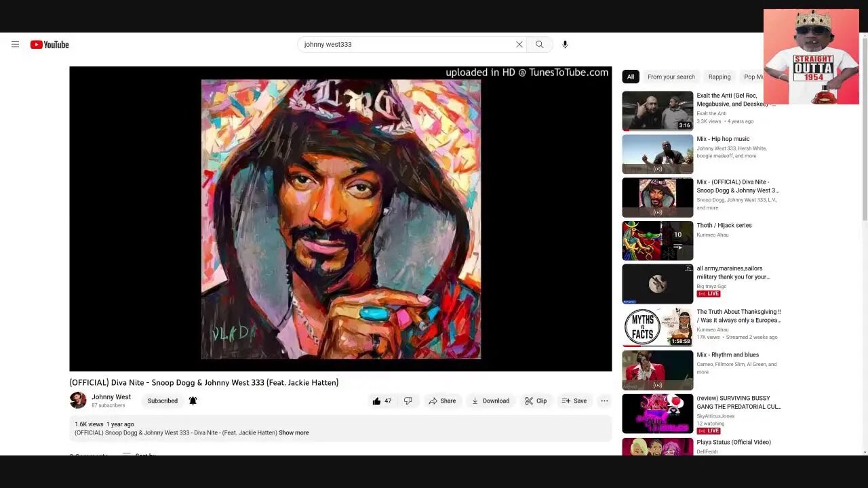Click the video player showing Snoop Dogg painting
Viewport: 868px width, 488px height.
340,219
